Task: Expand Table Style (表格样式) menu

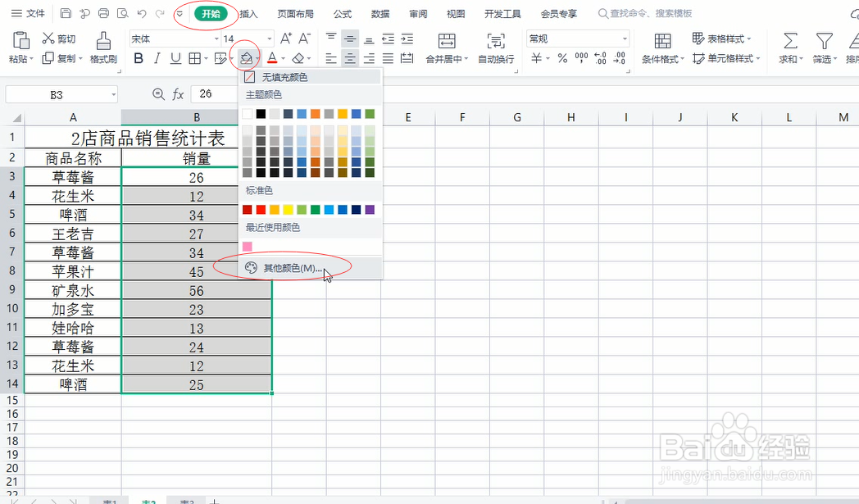Action: 722,39
